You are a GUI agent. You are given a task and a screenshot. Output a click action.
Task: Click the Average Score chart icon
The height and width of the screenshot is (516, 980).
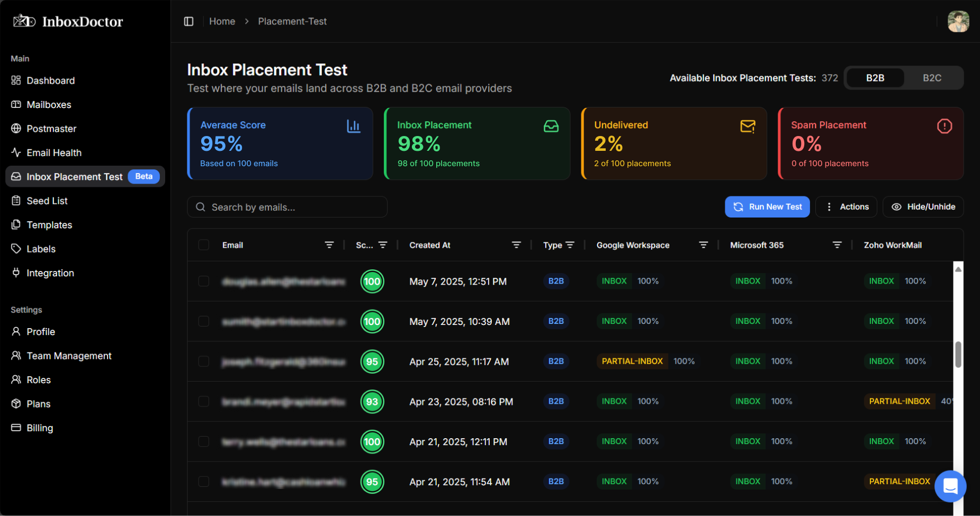tap(353, 126)
